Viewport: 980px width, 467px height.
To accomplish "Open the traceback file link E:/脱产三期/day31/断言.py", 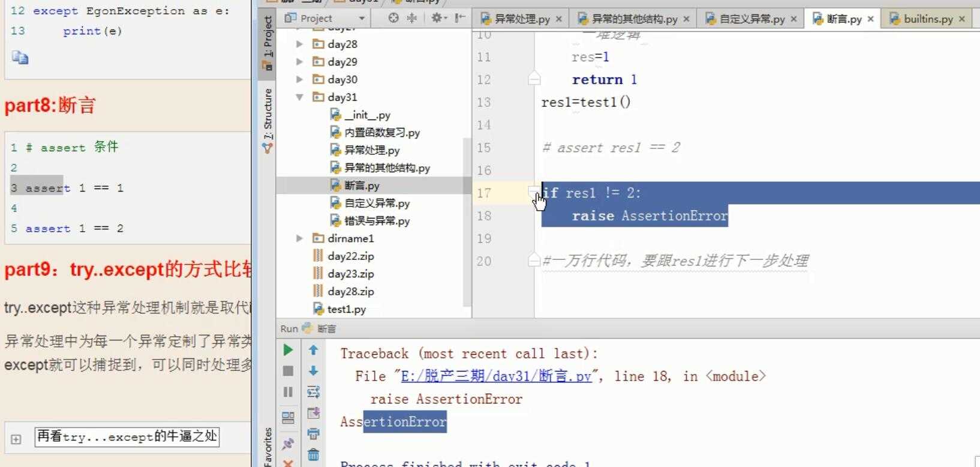I will (x=496, y=376).
